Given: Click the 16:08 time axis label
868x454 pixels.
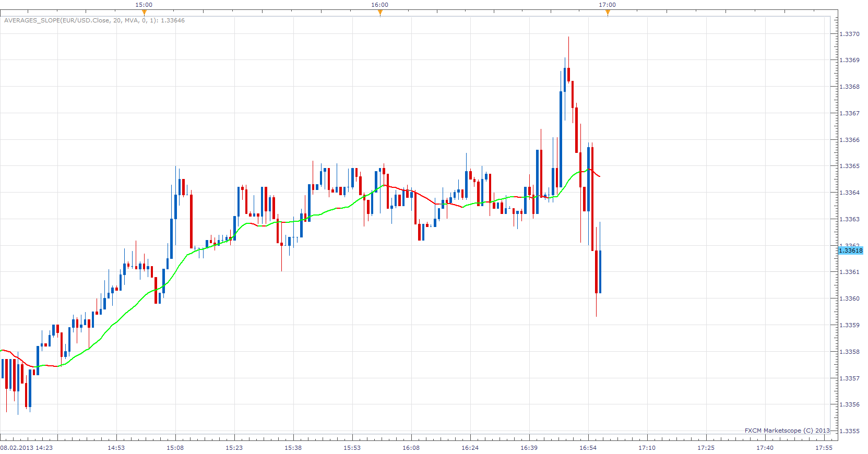Looking at the screenshot, I should click(x=411, y=448).
